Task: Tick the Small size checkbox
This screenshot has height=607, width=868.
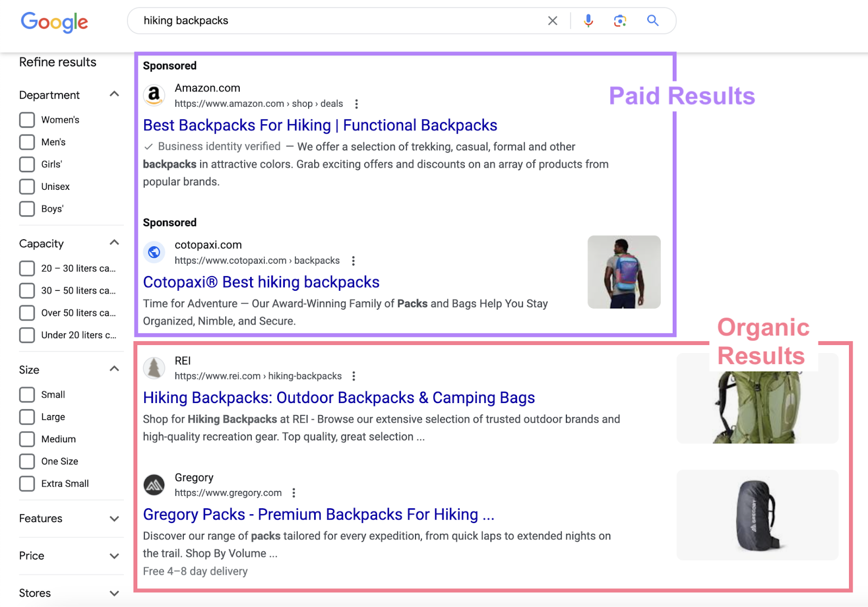Action: coord(27,394)
